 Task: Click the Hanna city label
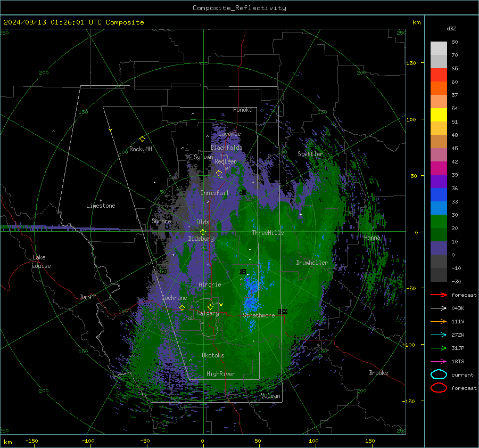point(372,238)
